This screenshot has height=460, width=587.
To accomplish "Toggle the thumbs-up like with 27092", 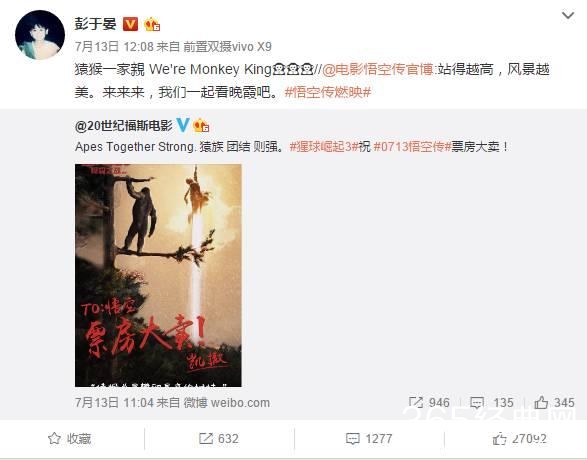I will 520,439.
